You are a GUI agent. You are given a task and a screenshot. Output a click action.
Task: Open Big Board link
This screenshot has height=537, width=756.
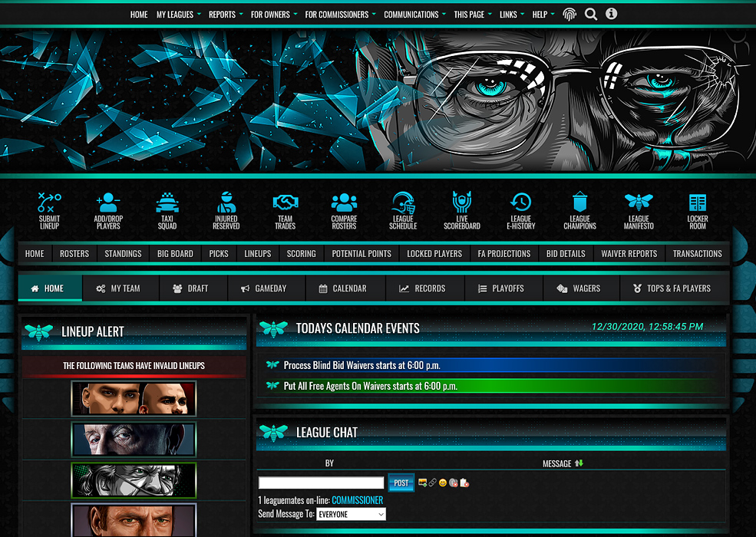175,254
